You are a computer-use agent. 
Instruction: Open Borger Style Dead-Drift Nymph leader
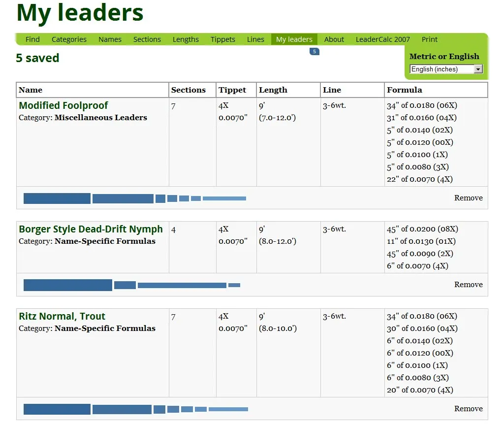(91, 229)
